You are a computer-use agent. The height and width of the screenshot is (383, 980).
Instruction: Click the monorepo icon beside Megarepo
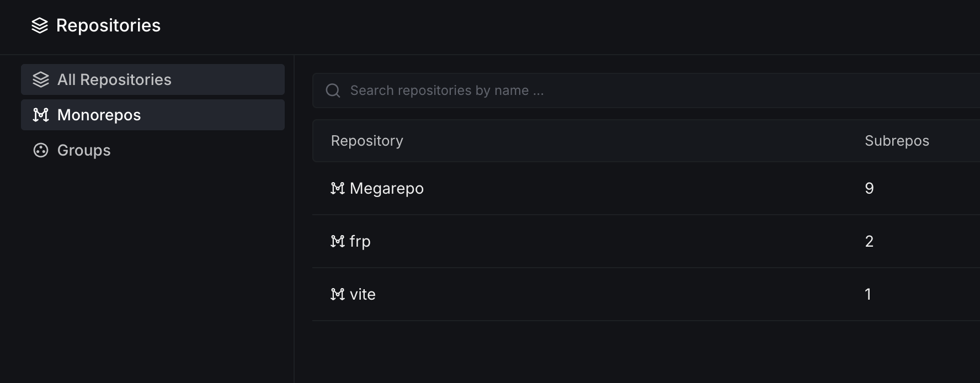point(337,188)
